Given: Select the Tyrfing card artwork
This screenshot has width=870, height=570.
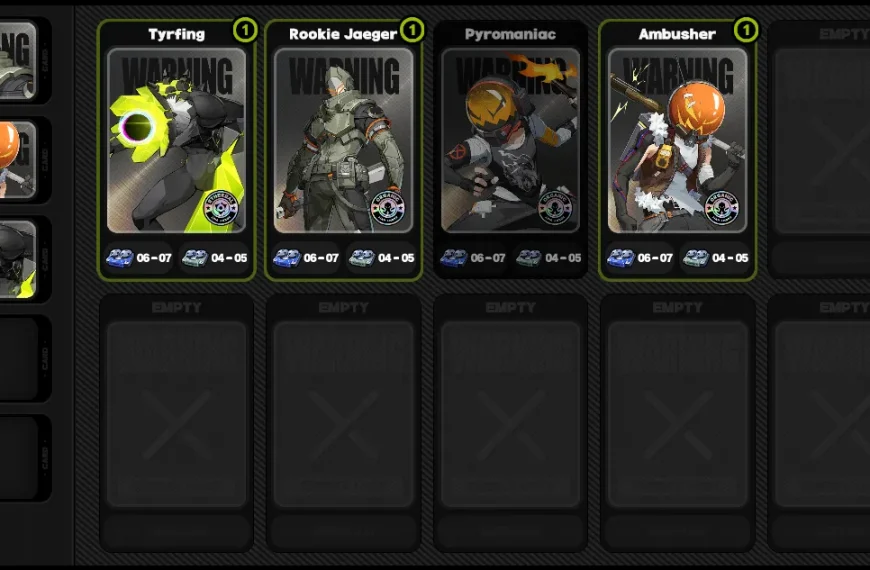Looking at the screenshot, I should coord(176,140).
